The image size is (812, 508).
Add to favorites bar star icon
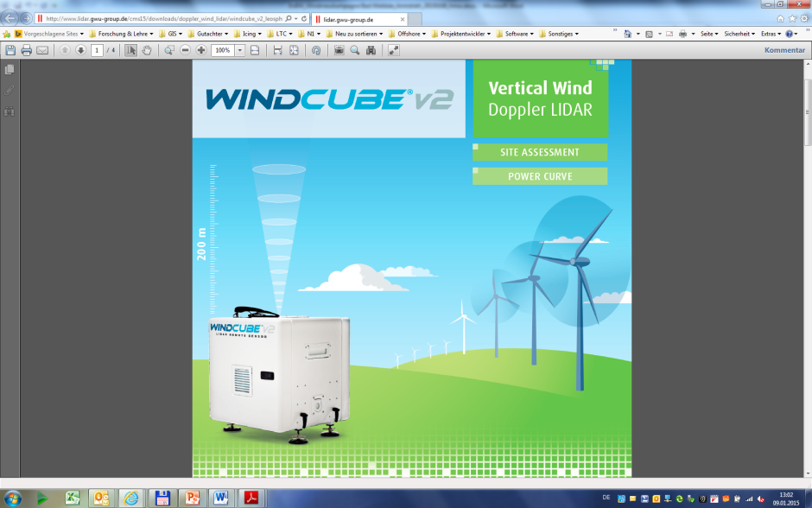[7, 34]
